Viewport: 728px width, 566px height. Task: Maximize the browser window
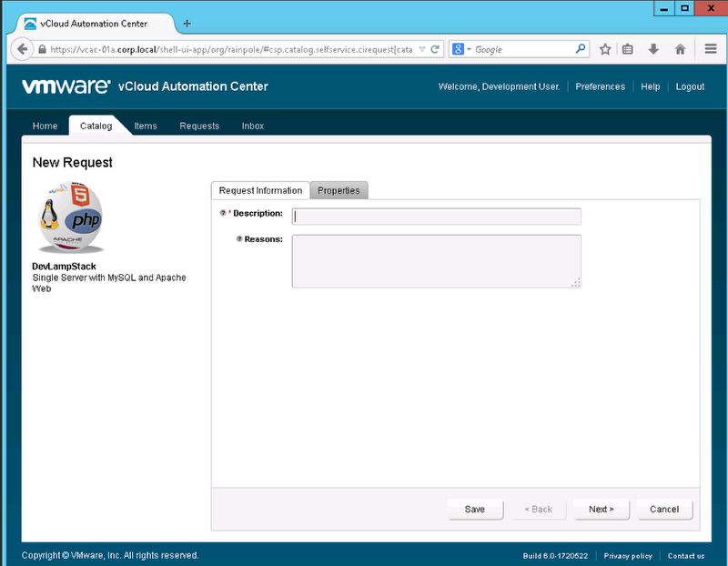click(x=684, y=8)
